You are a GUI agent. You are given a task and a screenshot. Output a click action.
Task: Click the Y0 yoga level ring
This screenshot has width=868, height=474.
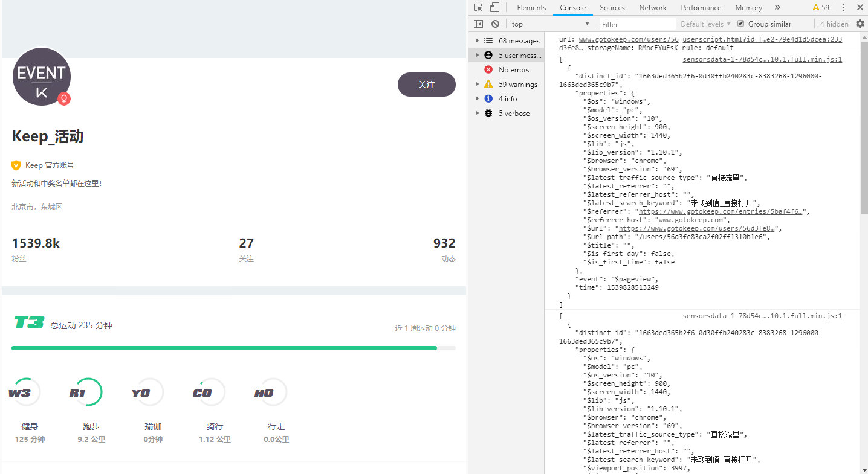(x=148, y=393)
